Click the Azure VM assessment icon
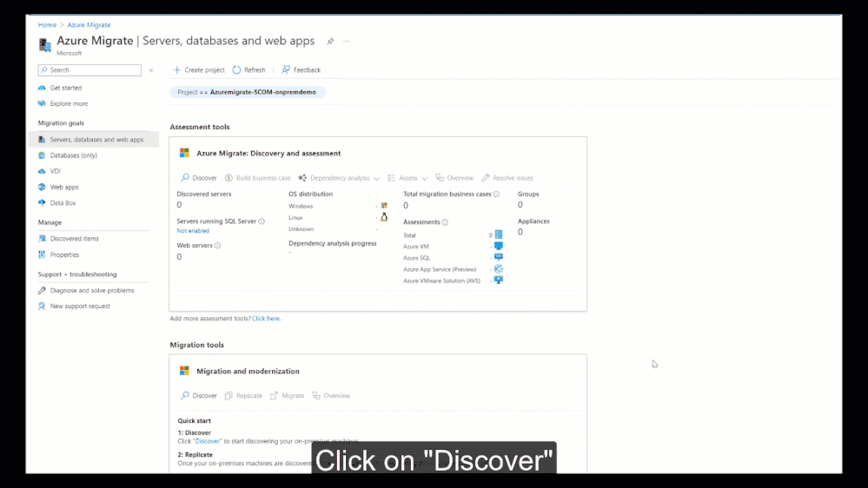The height and width of the screenshot is (488, 868). pyautogui.click(x=499, y=247)
